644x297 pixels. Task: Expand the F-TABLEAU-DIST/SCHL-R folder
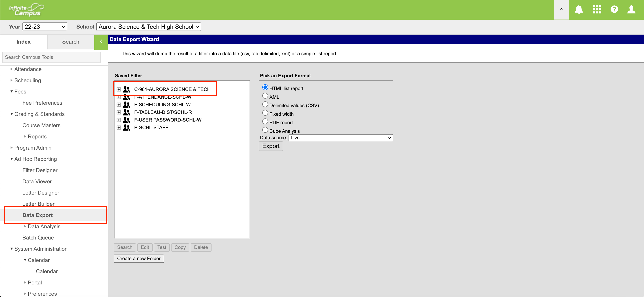pyautogui.click(x=119, y=112)
